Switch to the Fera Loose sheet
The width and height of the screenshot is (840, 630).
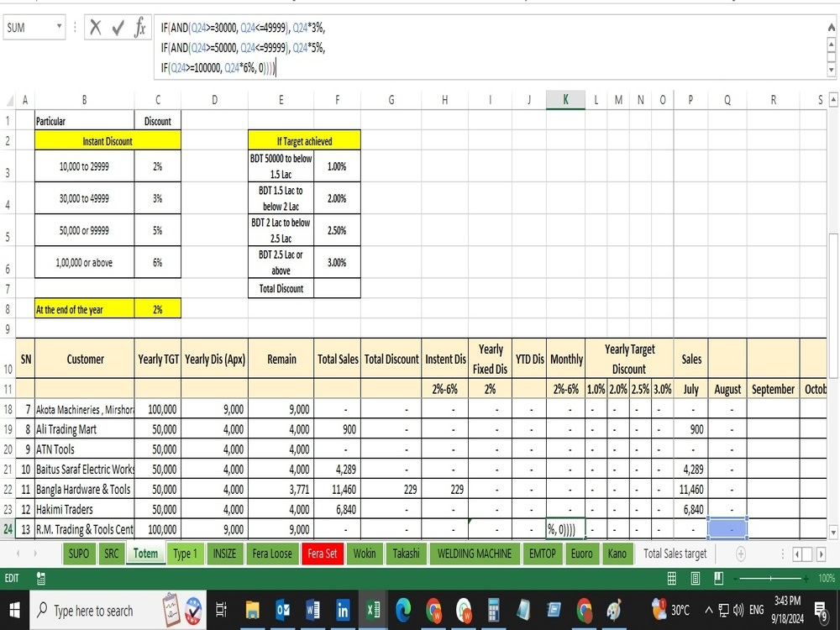click(272, 554)
